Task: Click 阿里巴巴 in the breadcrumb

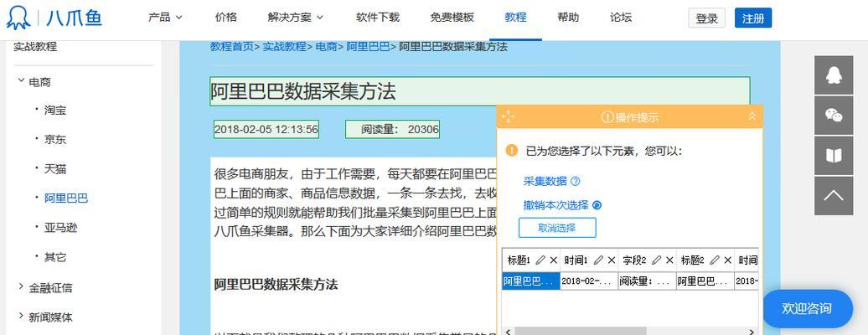Action: 368,47
